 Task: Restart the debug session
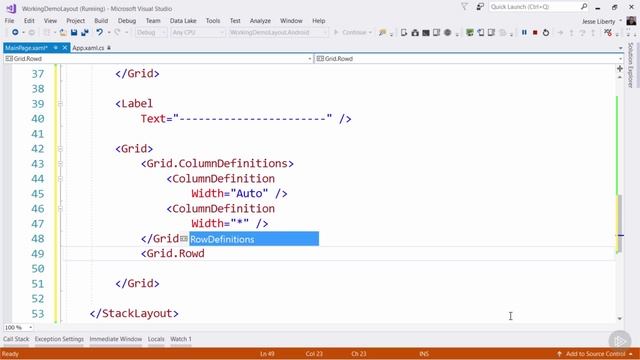pos(546,32)
